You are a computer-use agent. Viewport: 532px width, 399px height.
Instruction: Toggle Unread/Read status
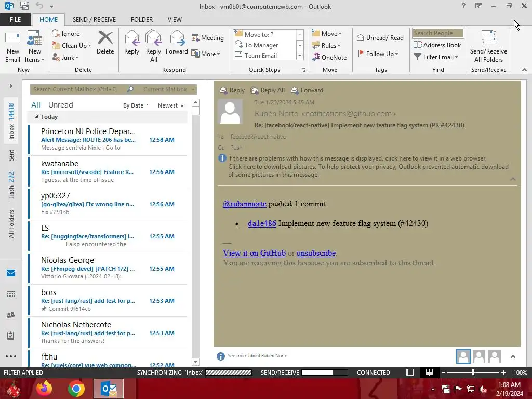pos(380,37)
